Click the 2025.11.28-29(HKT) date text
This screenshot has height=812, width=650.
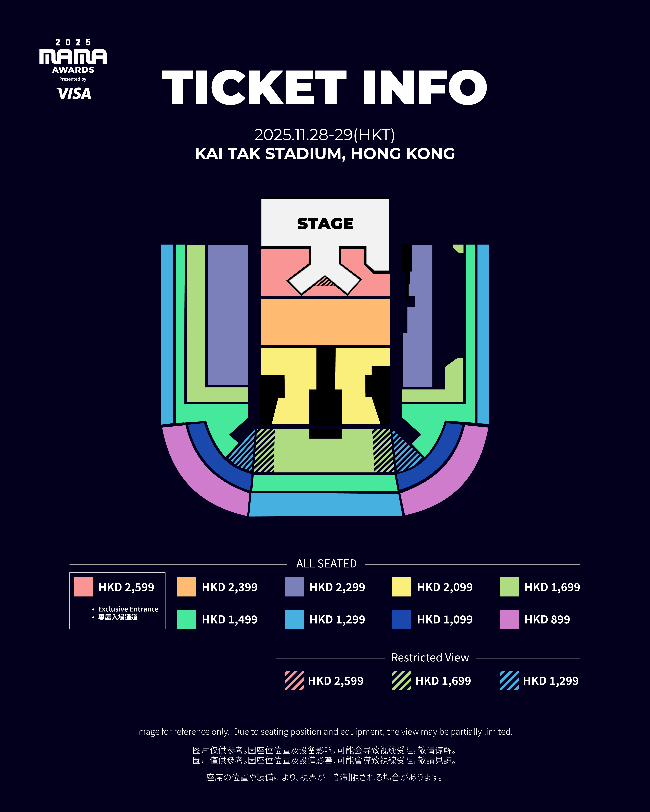[325, 135]
